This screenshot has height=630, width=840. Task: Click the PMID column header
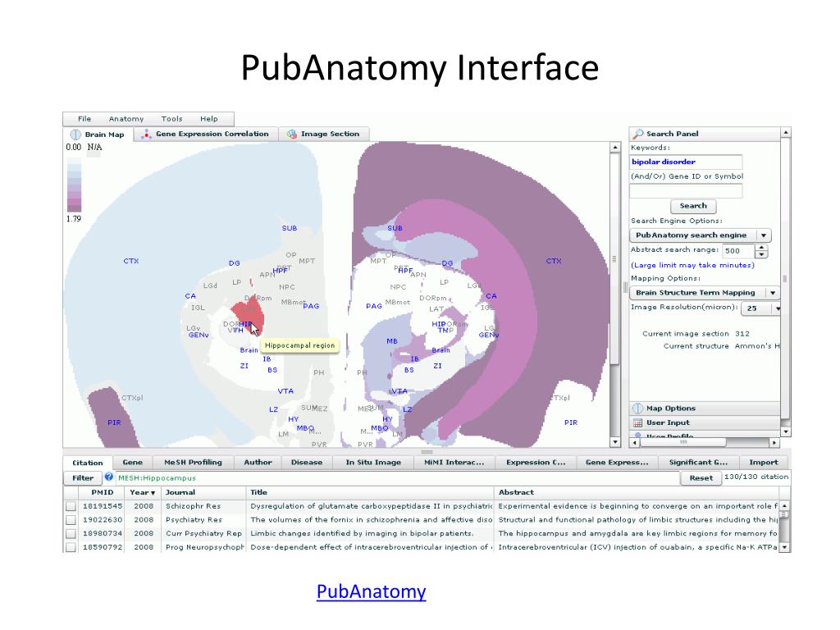click(x=102, y=492)
